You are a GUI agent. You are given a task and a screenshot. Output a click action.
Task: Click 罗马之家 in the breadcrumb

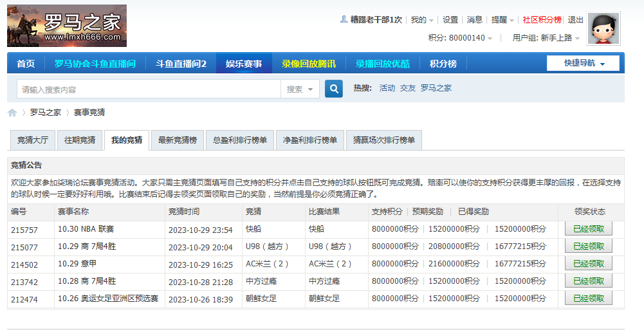pos(45,113)
